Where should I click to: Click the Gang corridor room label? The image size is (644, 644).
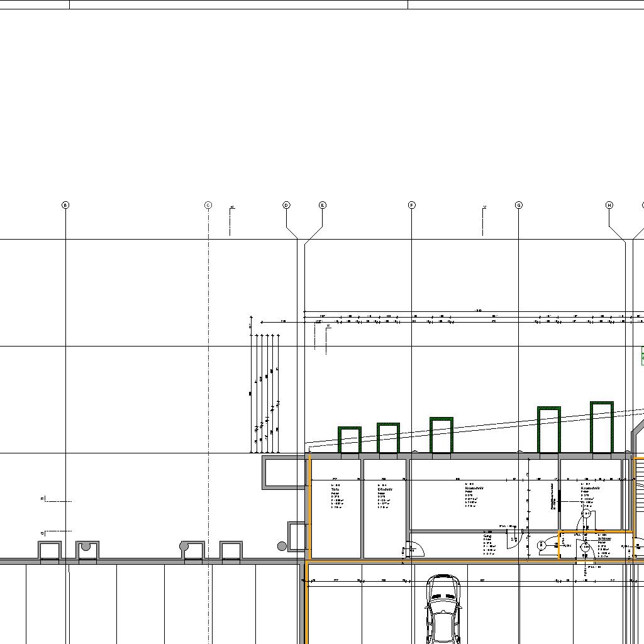(x=487, y=536)
